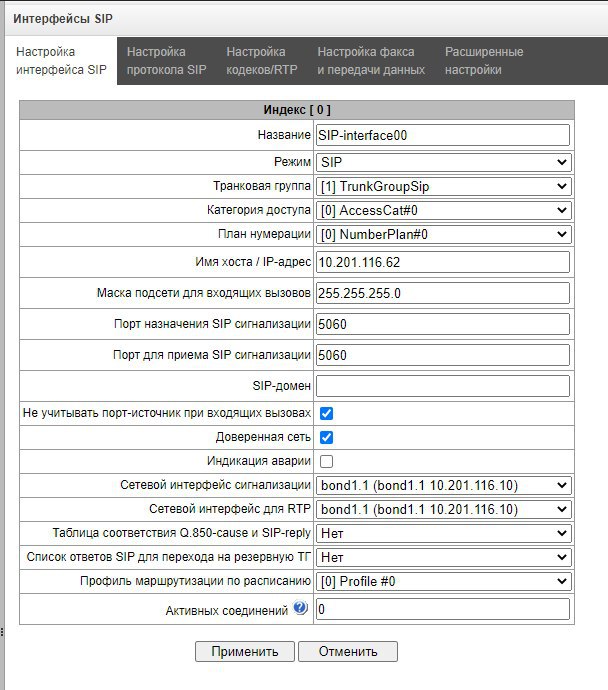Switch to 'Настройка интерфейса SIP' tab
The width and height of the screenshot is (608, 690).
pos(61,61)
